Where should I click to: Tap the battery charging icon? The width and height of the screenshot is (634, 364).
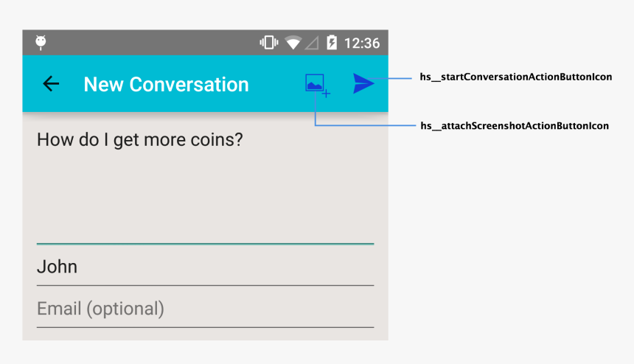pos(332,43)
